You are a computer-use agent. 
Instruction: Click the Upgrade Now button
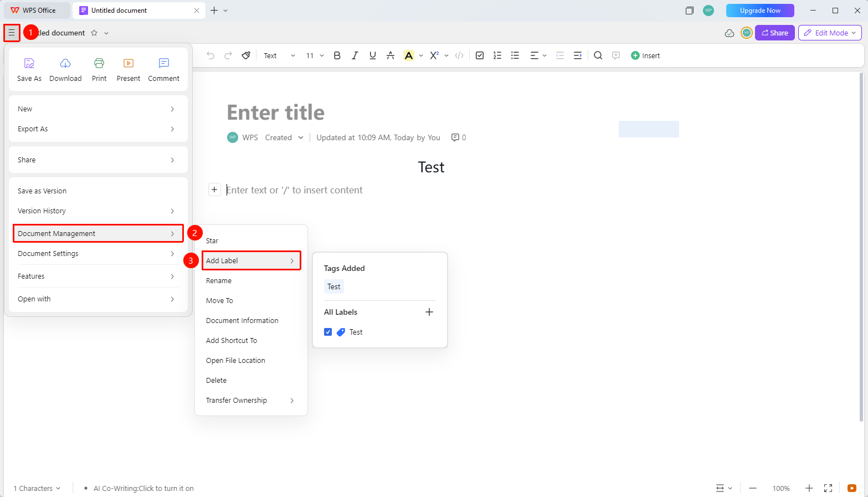point(760,11)
